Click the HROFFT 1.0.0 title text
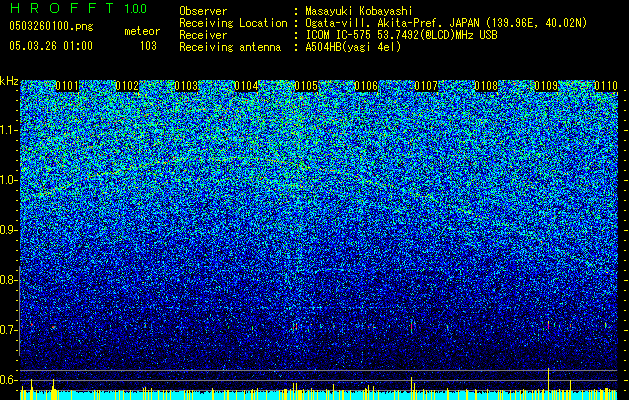Screen dimensions: 629x400 click(x=79, y=8)
